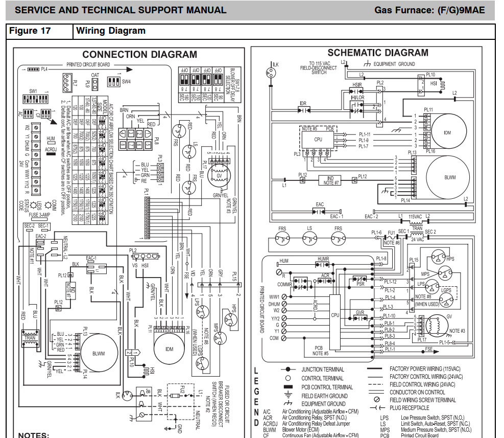Viewport: 504px width, 438px height.
Task: Click the Field Earth Ground legend symbol
Action: pos(288,395)
